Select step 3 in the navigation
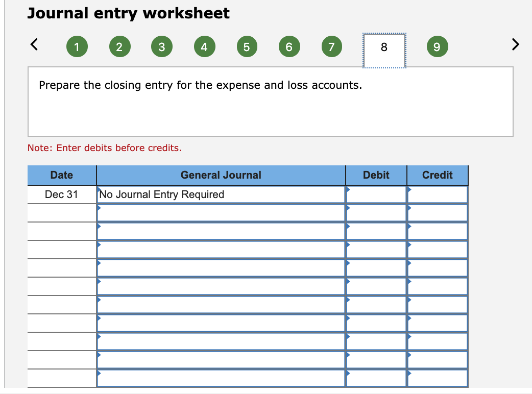This screenshot has height=394, width=532. (x=162, y=46)
